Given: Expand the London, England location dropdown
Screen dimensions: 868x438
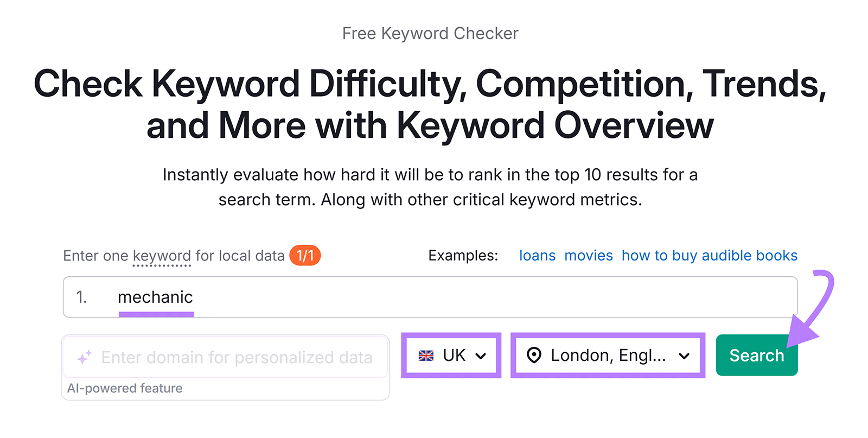Looking at the screenshot, I should 608,356.
